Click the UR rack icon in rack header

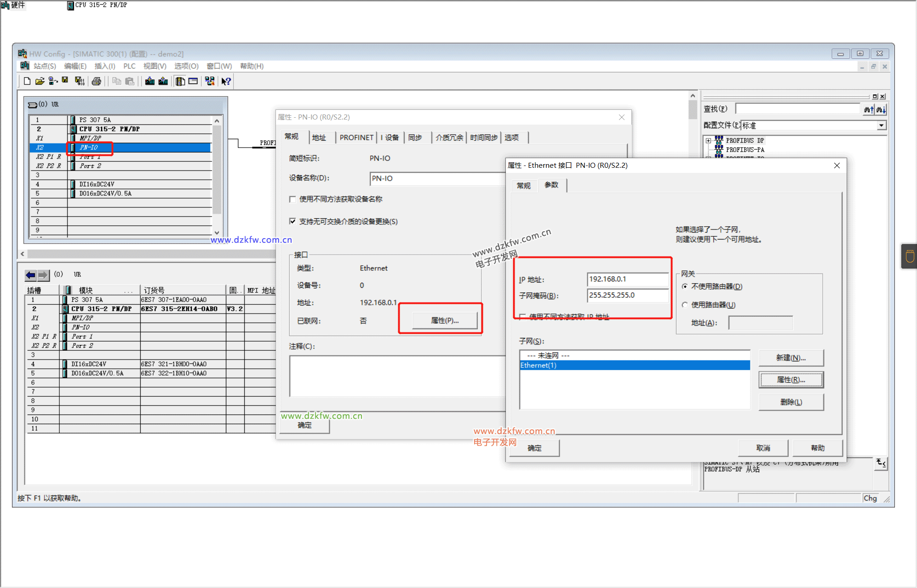[33, 105]
